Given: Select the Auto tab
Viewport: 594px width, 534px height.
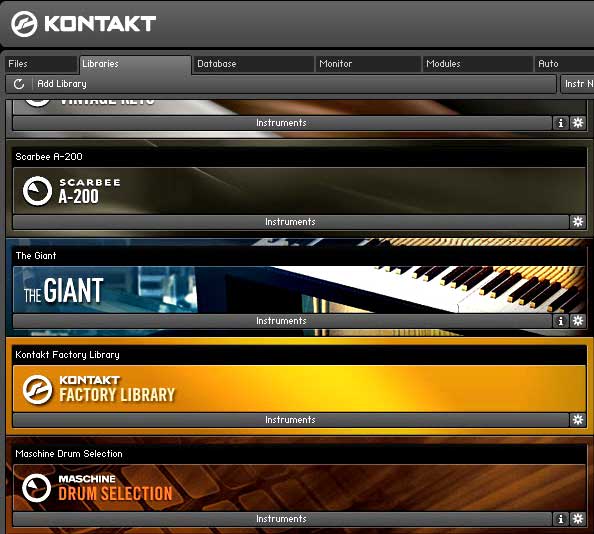Looking at the screenshot, I should coord(564,64).
